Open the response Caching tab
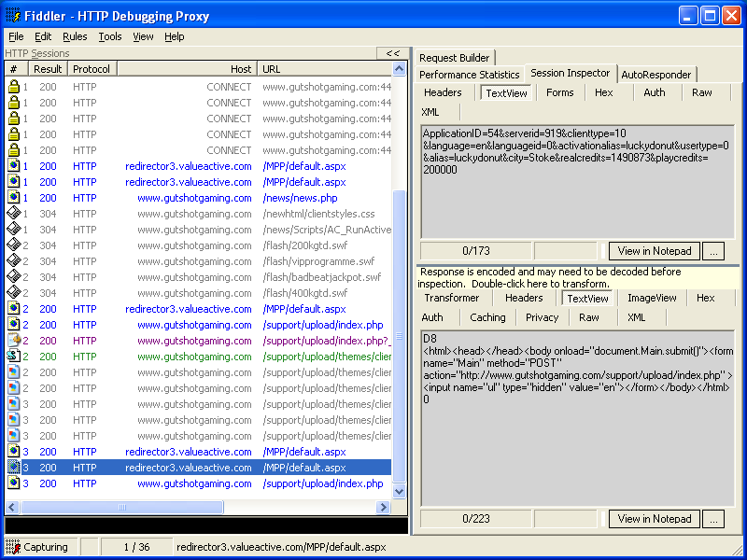The width and height of the screenshot is (747, 560). pos(487,317)
